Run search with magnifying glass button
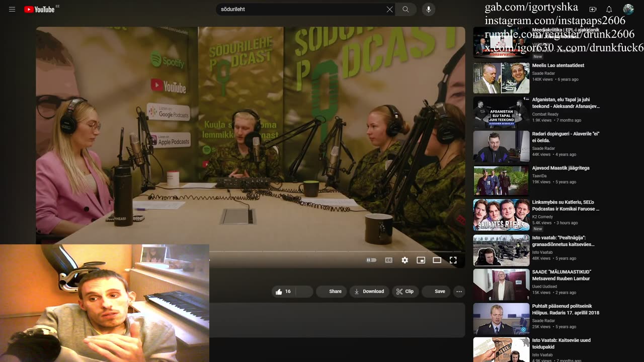This screenshot has height=362, width=644. coord(406,9)
